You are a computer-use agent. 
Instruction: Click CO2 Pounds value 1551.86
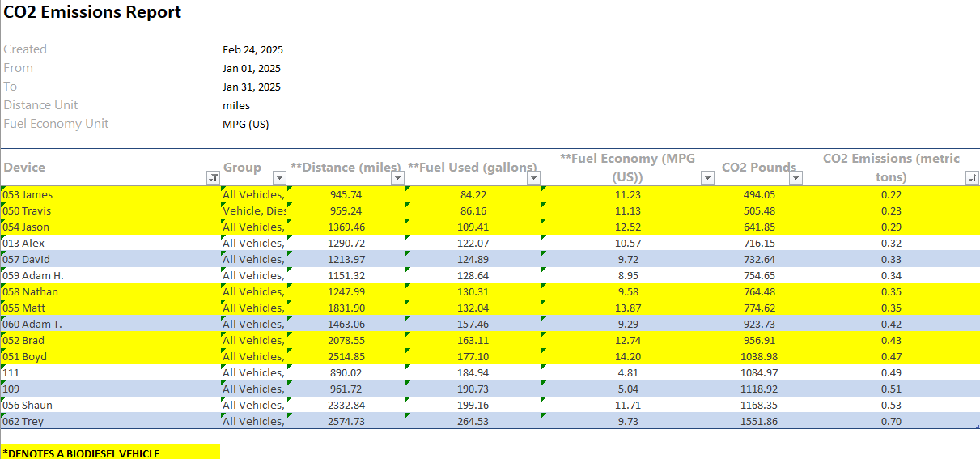pos(759,421)
